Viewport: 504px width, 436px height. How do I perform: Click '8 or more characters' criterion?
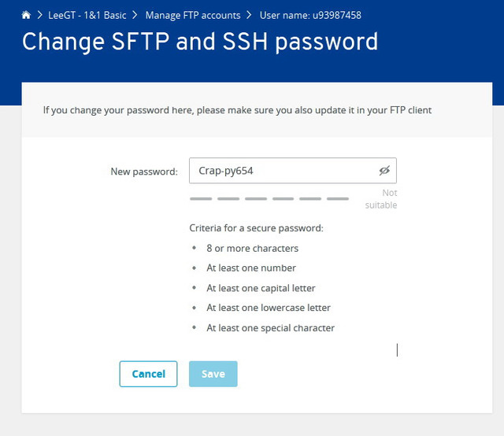(x=252, y=249)
